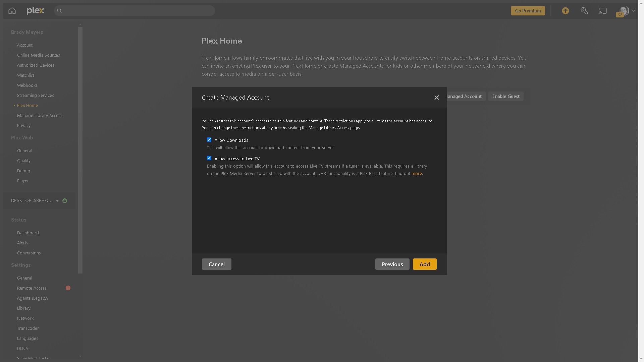Go back with the Previous button

pyautogui.click(x=392, y=264)
